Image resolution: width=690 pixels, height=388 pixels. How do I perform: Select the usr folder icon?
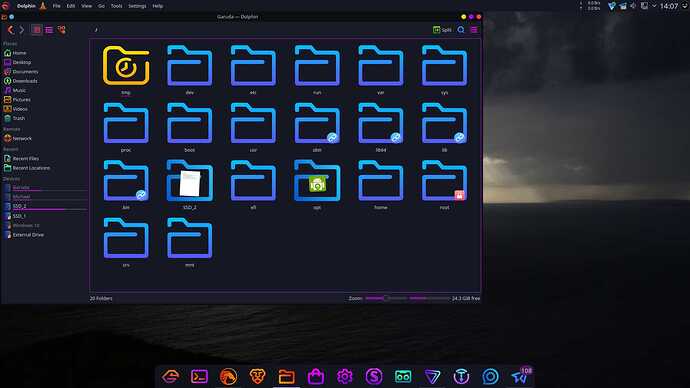click(253, 123)
